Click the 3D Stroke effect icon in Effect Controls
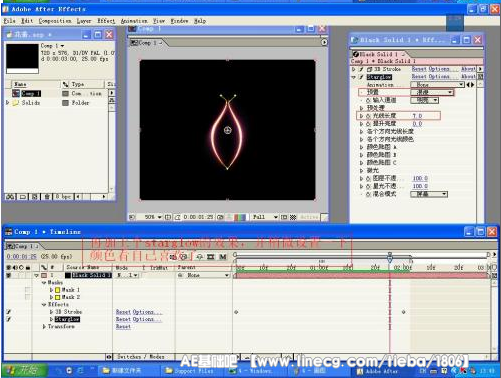501x378 pixels. pos(369,69)
